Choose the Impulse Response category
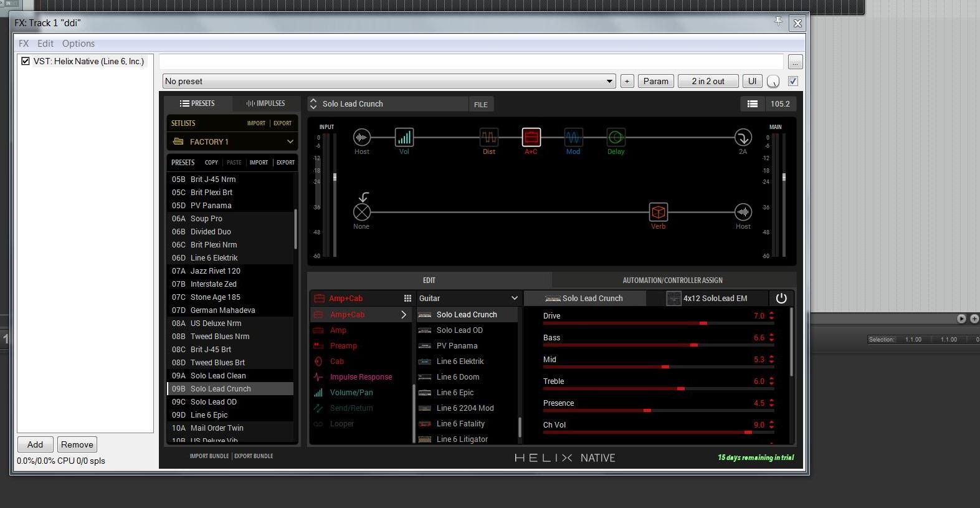This screenshot has width=980, height=508. click(x=361, y=377)
